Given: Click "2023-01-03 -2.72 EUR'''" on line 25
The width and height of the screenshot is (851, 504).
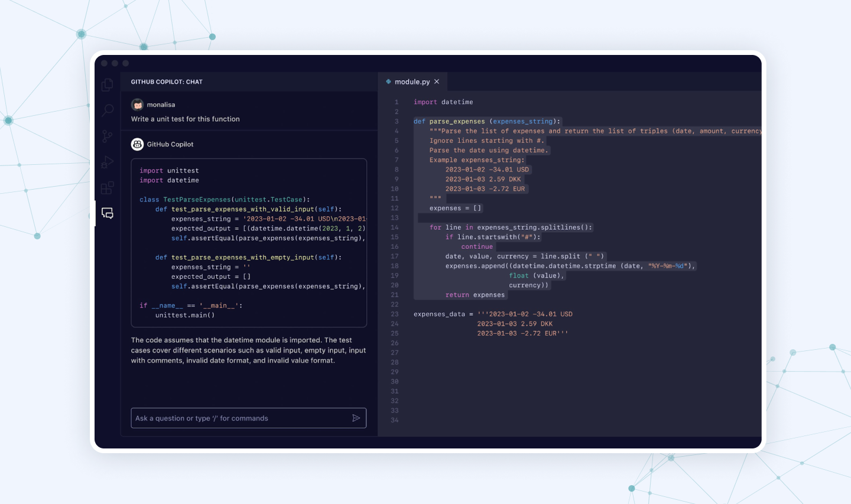Looking at the screenshot, I should coord(522,333).
